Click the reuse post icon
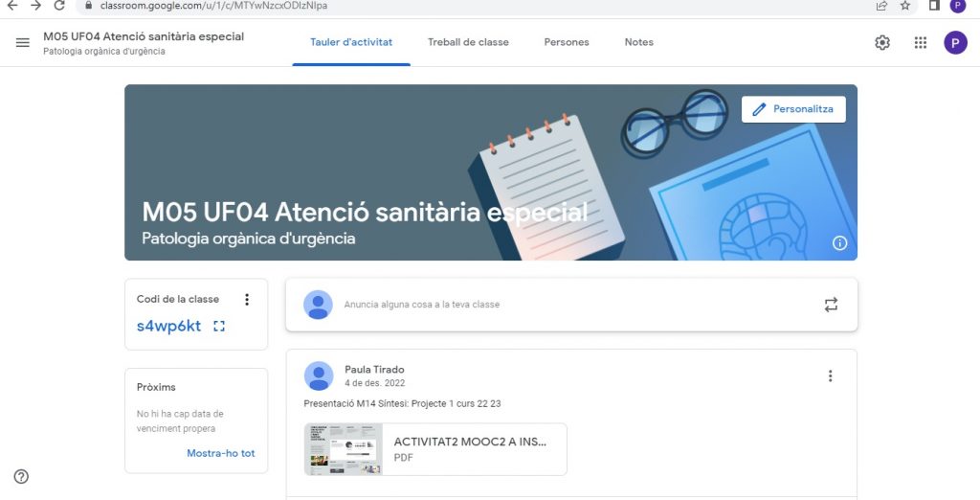980x500 pixels. [x=830, y=305]
